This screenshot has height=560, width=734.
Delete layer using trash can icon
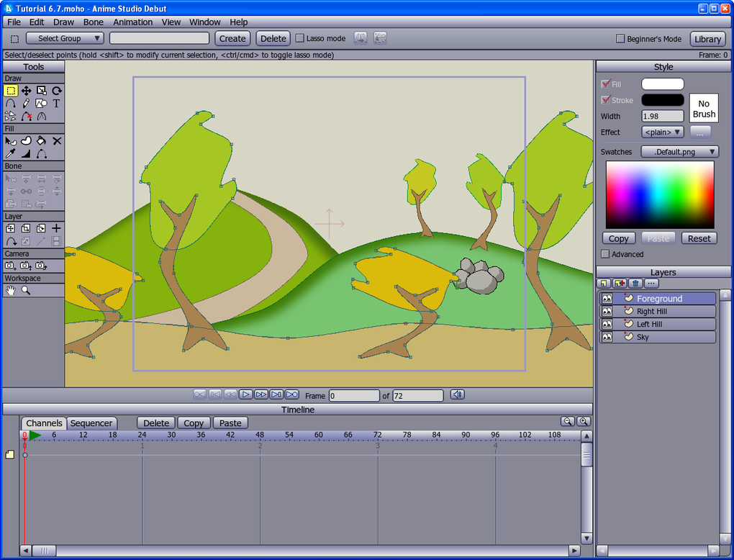click(635, 284)
